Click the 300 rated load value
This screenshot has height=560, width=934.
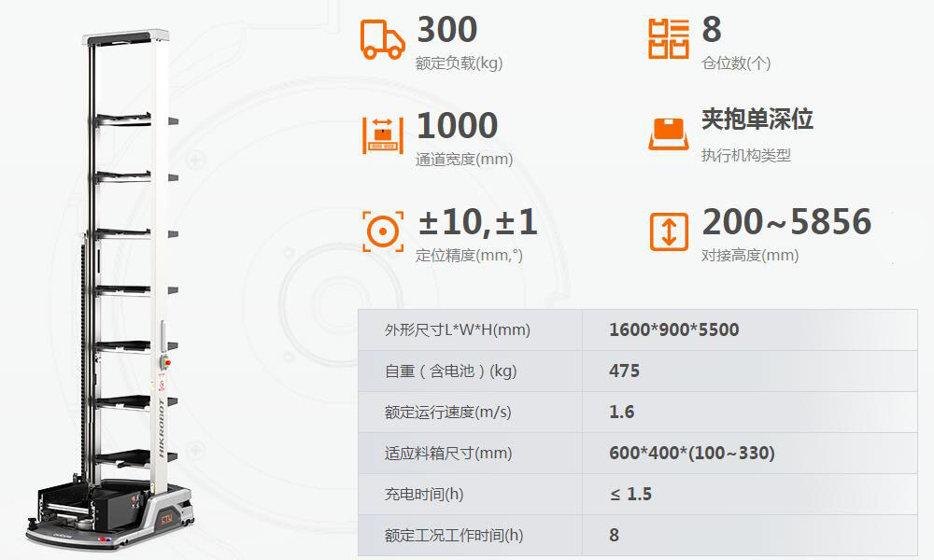click(446, 30)
